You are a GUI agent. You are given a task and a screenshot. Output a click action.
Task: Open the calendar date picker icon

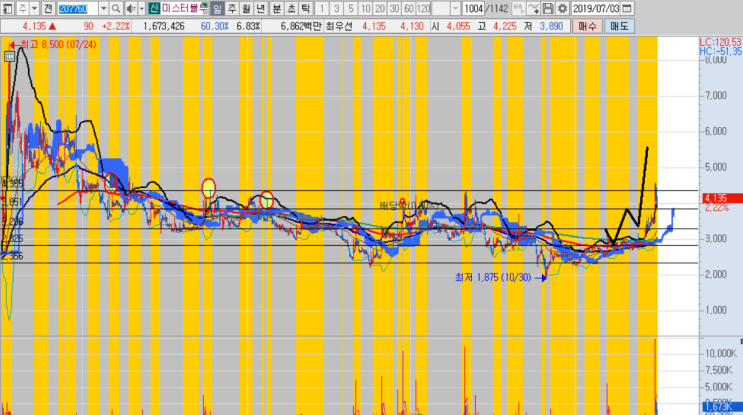[626, 8]
